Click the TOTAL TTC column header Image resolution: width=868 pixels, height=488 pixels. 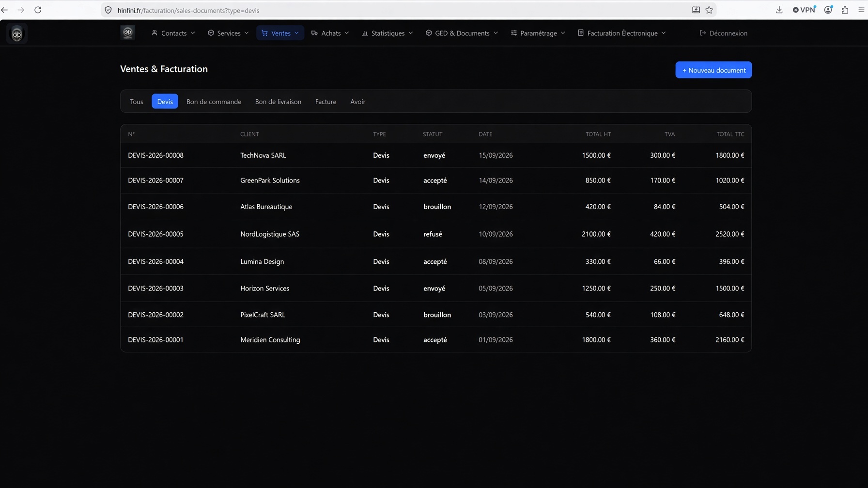coord(730,134)
